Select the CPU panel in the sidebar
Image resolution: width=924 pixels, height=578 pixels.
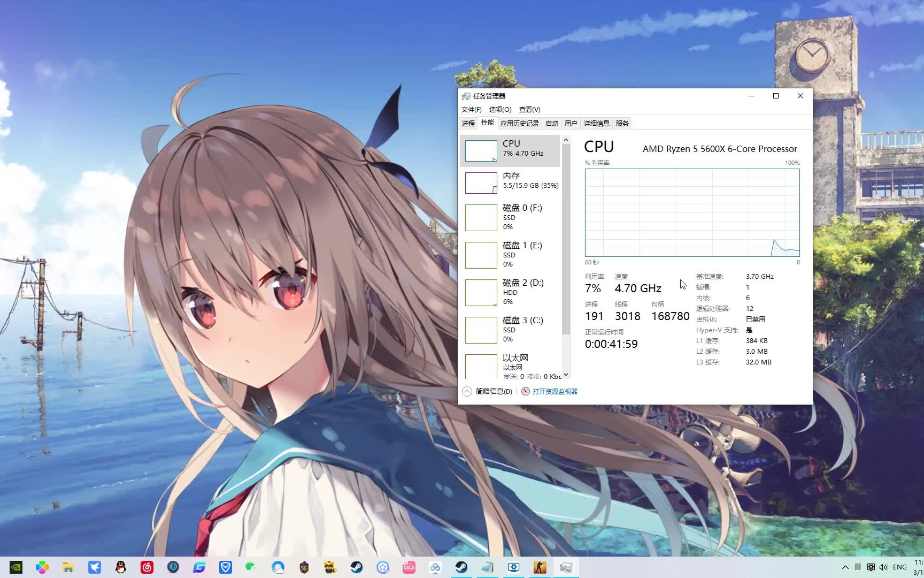coord(510,150)
